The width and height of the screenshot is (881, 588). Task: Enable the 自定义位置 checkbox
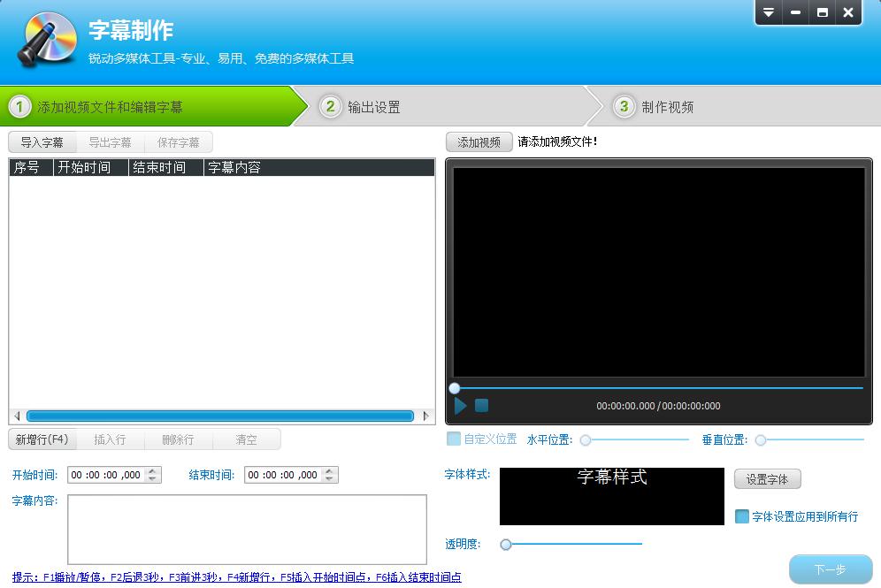point(454,439)
